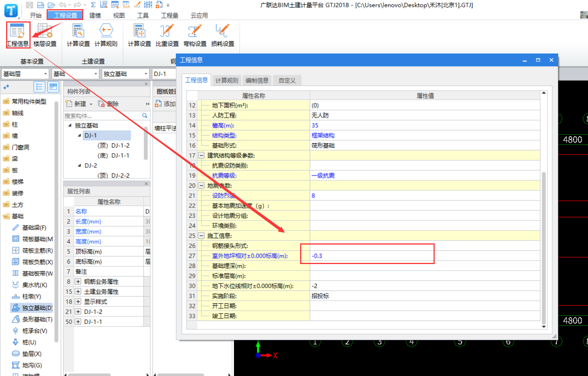Open 楼层设置 floor settings
Viewport: 588px width, 376px height.
coord(45,35)
